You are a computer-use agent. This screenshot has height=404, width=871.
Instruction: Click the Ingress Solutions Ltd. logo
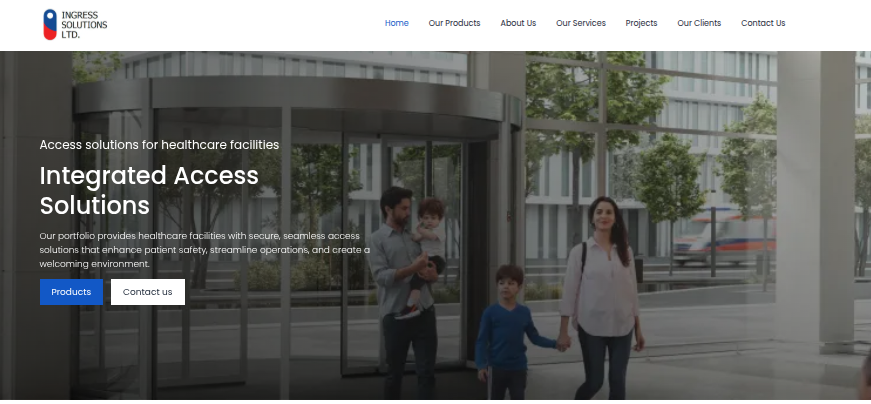[x=76, y=24]
